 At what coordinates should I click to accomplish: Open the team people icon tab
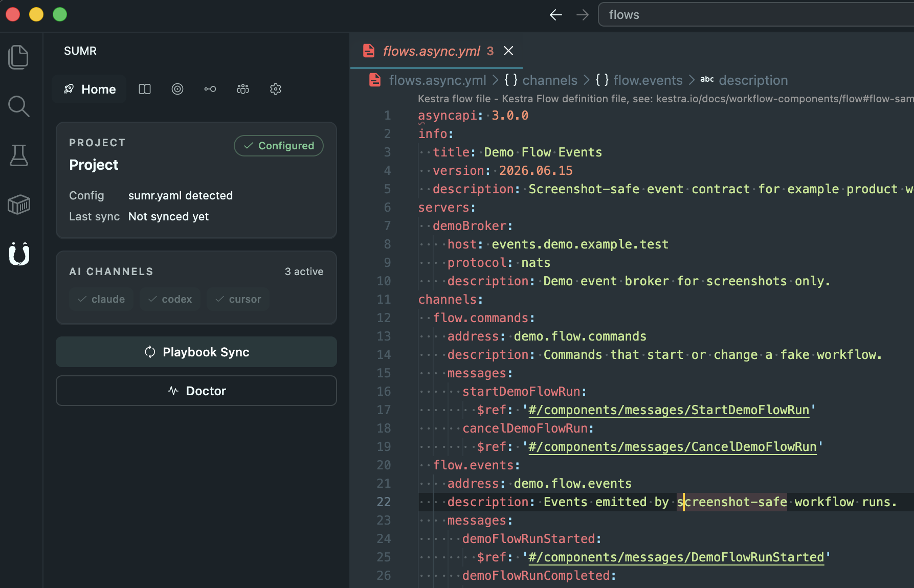(243, 89)
